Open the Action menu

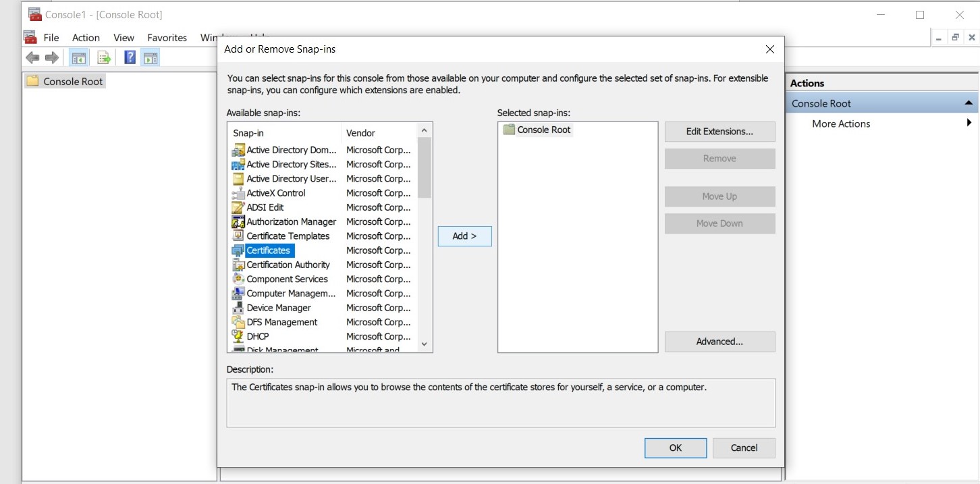[x=86, y=38]
